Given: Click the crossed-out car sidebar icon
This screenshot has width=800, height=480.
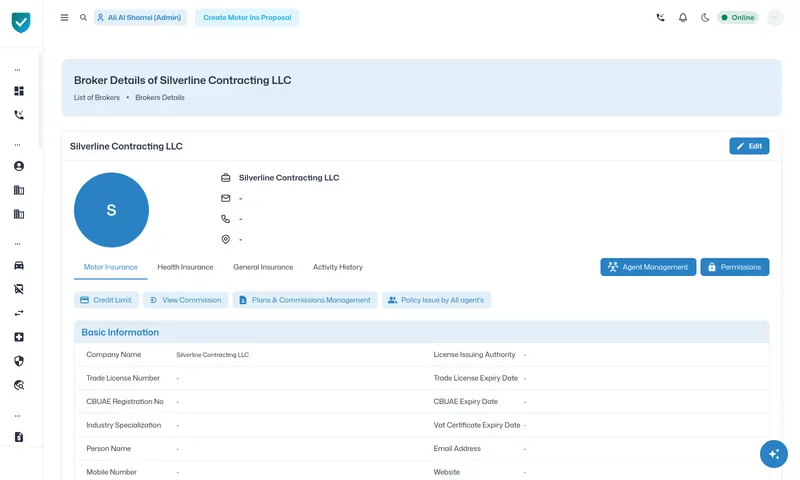Looking at the screenshot, I should 19,289.
